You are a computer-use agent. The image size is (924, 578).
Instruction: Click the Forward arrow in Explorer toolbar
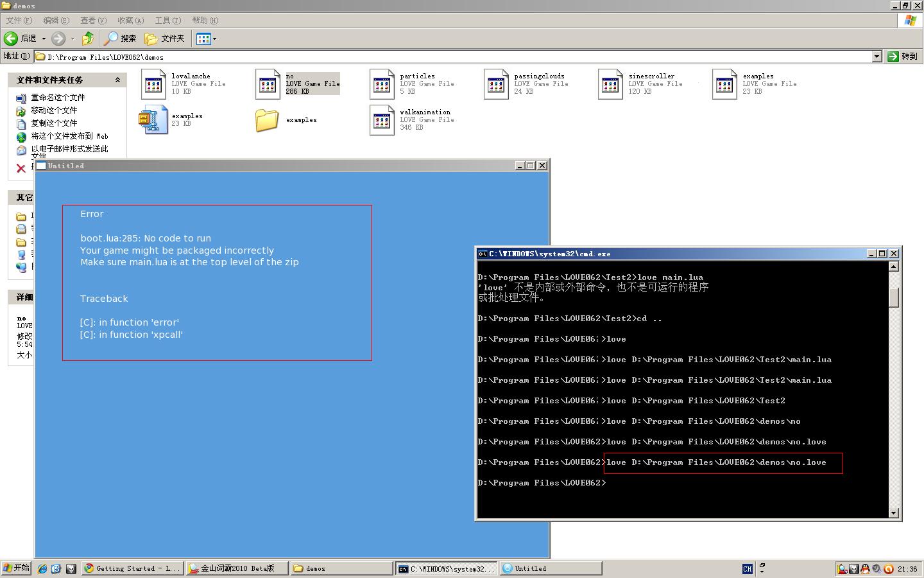pos(58,39)
